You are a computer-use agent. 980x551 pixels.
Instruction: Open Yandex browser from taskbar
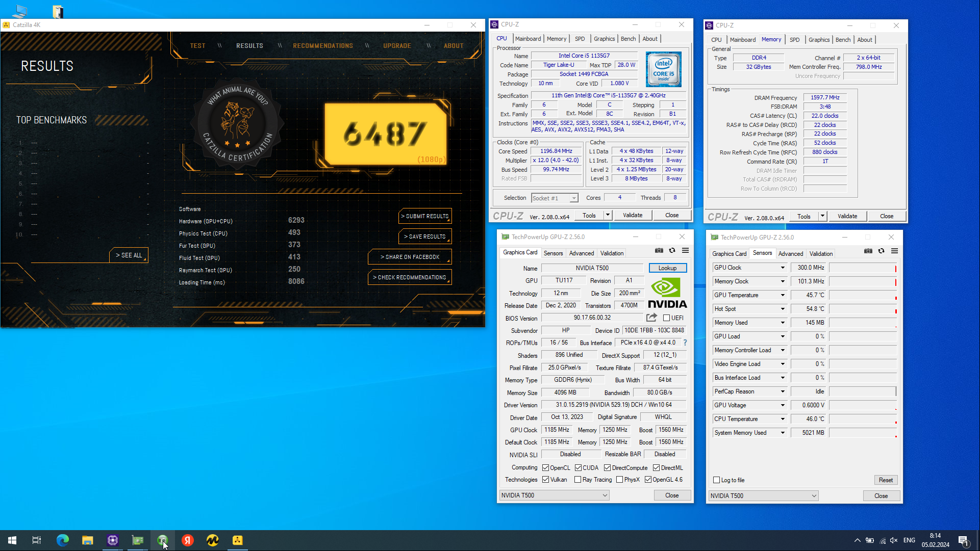coord(188,540)
